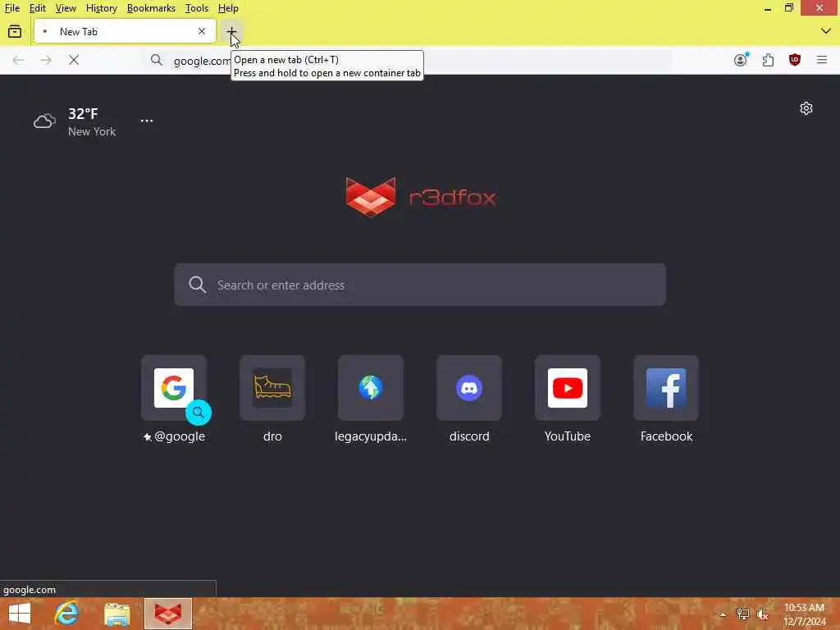Open the account profile icon
The width and height of the screenshot is (840, 630).
[x=741, y=60]
